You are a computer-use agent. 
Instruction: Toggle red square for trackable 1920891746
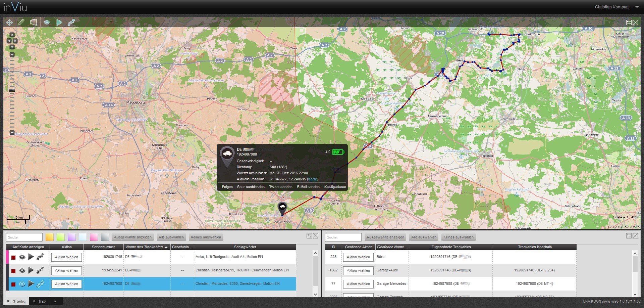[x=13, y=257]
